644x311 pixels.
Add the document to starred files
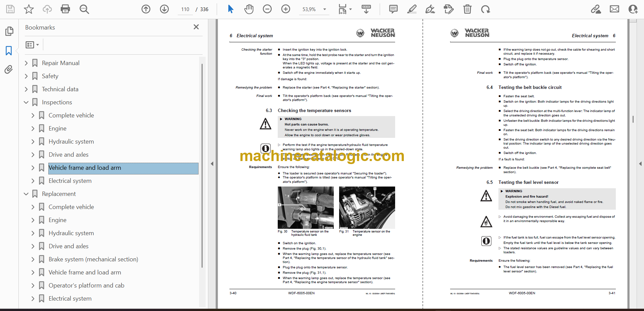(x=29, y=9)
